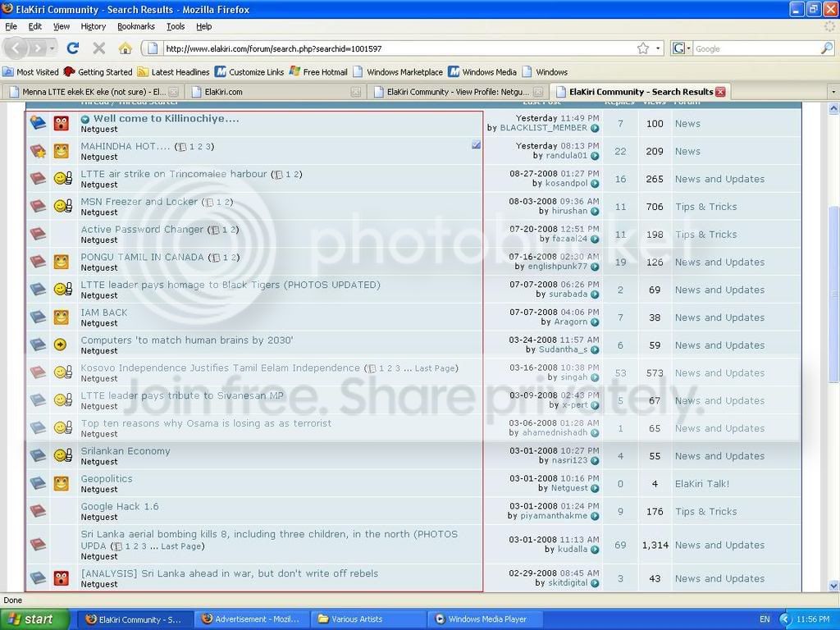This screenshot has width=840, height=630.
Task: Open the address bar dropdown arrow
Action: click(658, 48)
